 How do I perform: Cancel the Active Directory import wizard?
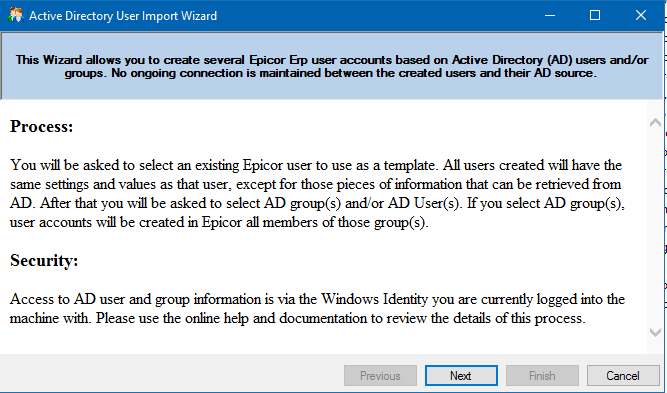tap(623, 376)
